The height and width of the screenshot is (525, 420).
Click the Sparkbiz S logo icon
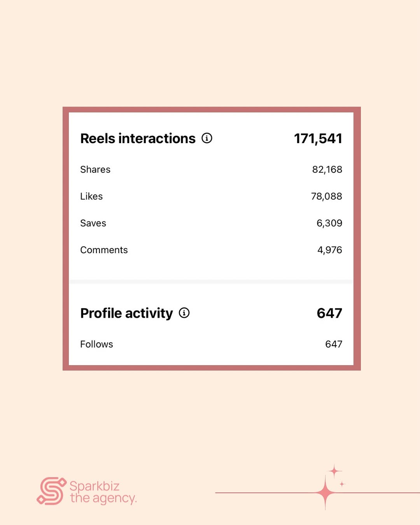[x=51, y=491]
